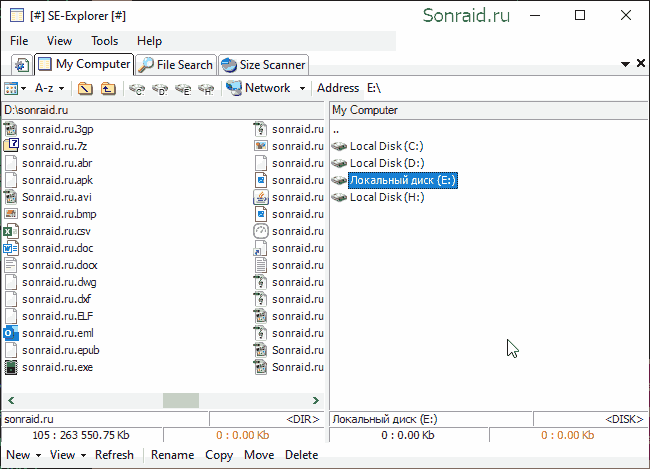Open the Tools menu
The width and height of the screenshot is (650, 469).
click(104, 41)
